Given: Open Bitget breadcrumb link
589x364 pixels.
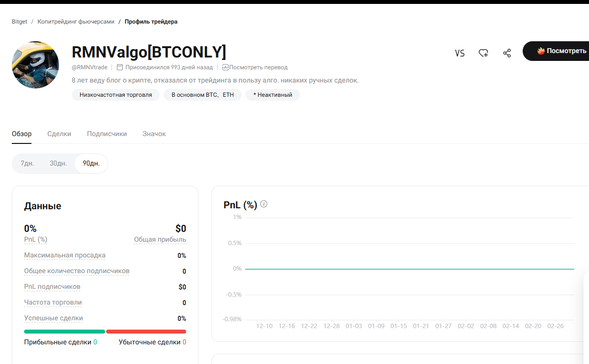Looking at the screenshot, I should point(20,22).
